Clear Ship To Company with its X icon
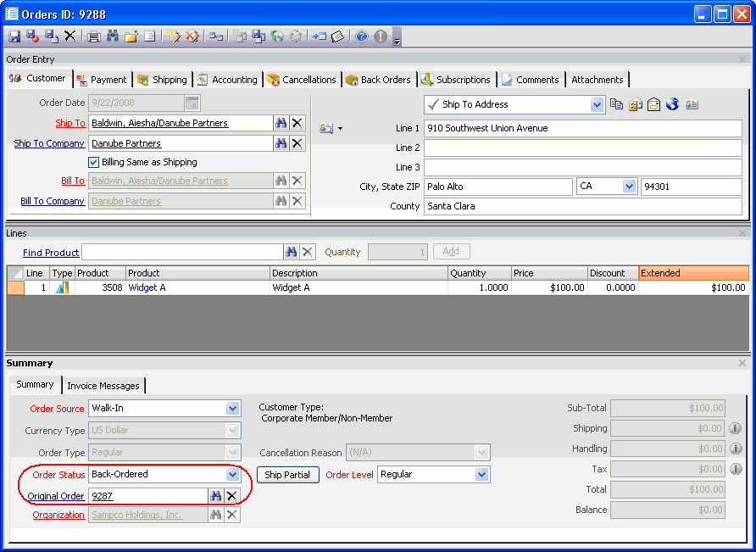756x552 pixels. (297, 143)
